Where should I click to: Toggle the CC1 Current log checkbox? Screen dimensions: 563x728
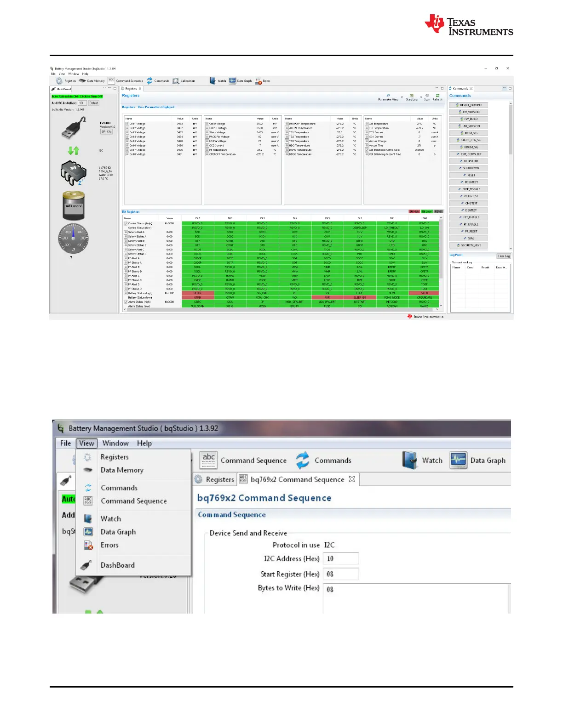pyautogui.click(x=367, y=136)
